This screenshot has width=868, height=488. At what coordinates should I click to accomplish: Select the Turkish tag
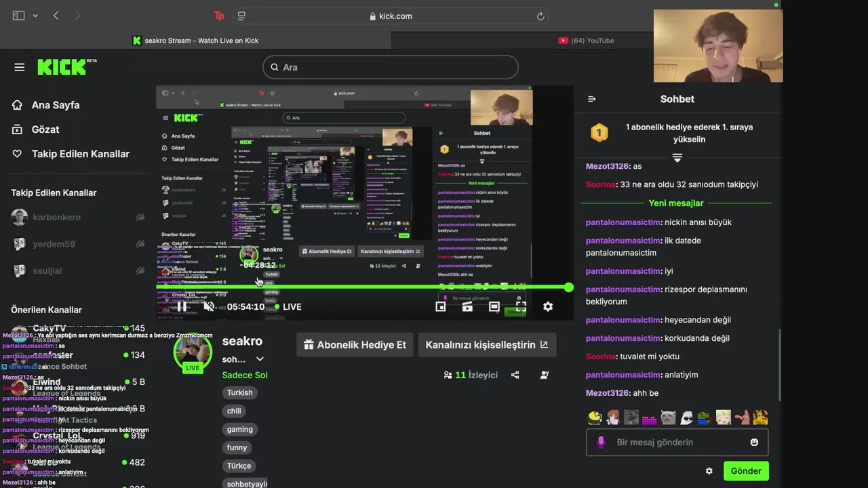[x=239, y=392]
